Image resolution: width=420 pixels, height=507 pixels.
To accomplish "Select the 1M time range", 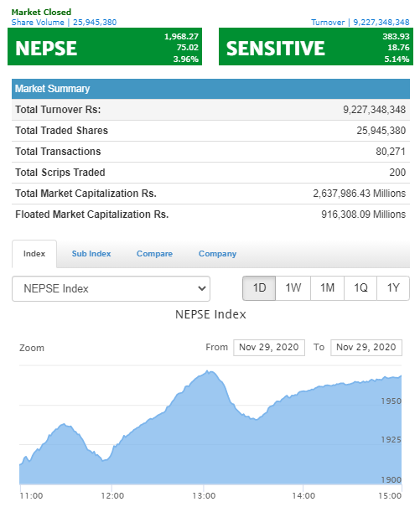I will 327,287.
